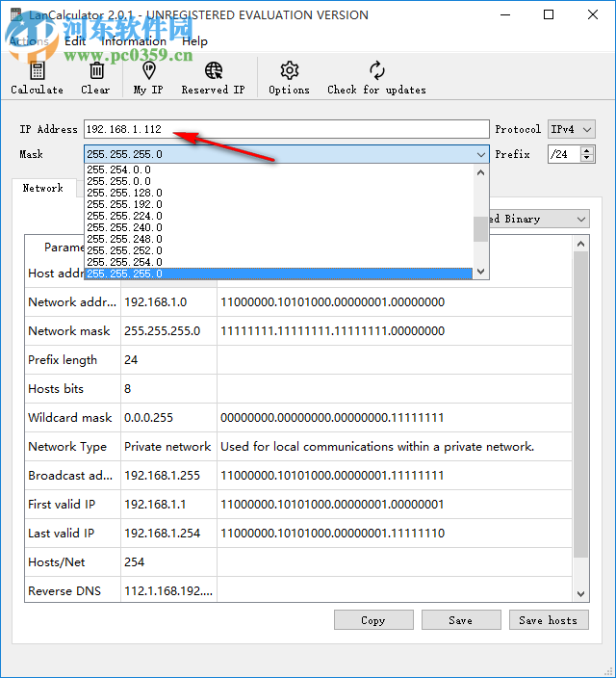The height and width of the screenshot is (678, 616).
Task: Click the IP Address input field
Action: pos(286,129)
